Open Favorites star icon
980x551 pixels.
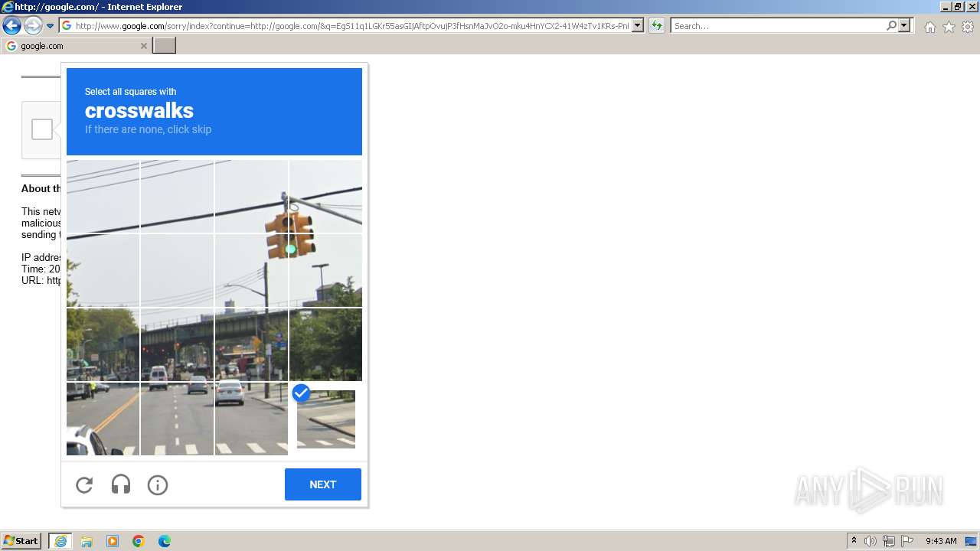click(x=949, y=27)
